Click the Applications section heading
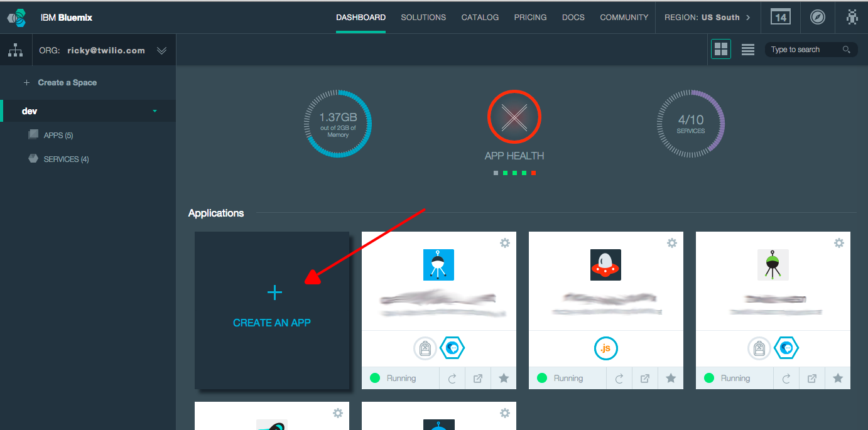Screen dimensions: 868x430 click(216, 213)
